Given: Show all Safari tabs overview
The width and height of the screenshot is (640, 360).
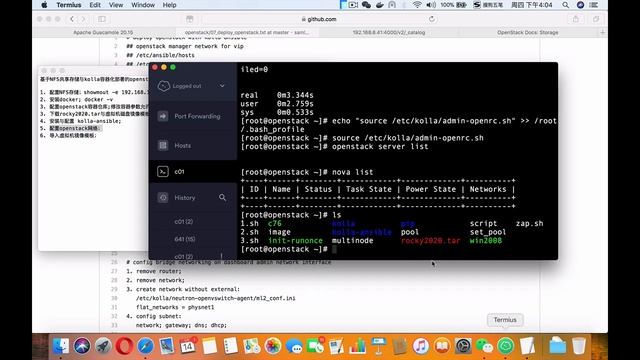Looking at the screenshot, I should pyautogui.click(x=596, y=19).
